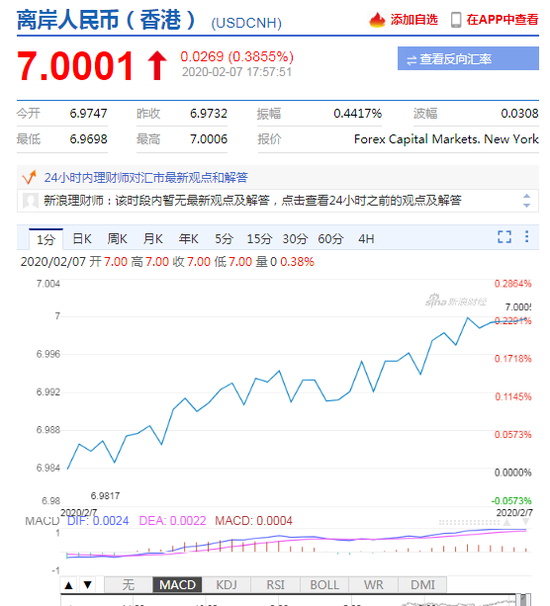Image resolution: width=550 pixels, height=606 pixels.
Task: Switch to the 60分 chart tab
Action: (x=330, y=239)
